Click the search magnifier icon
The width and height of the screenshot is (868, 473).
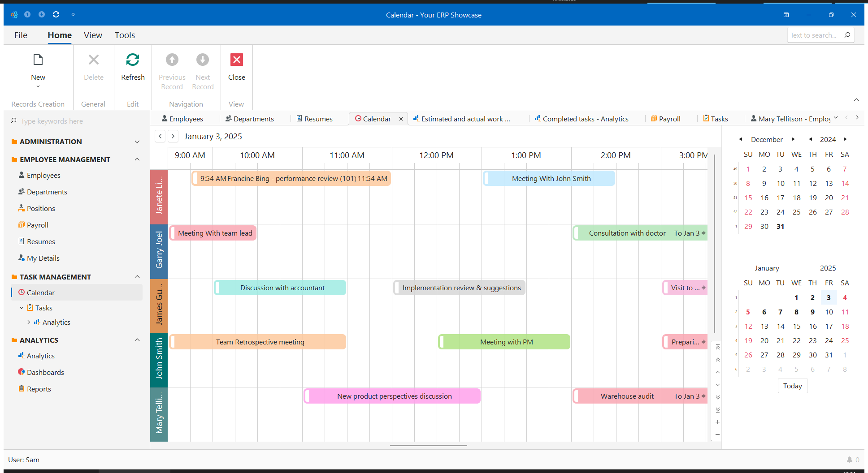(847, 35)
